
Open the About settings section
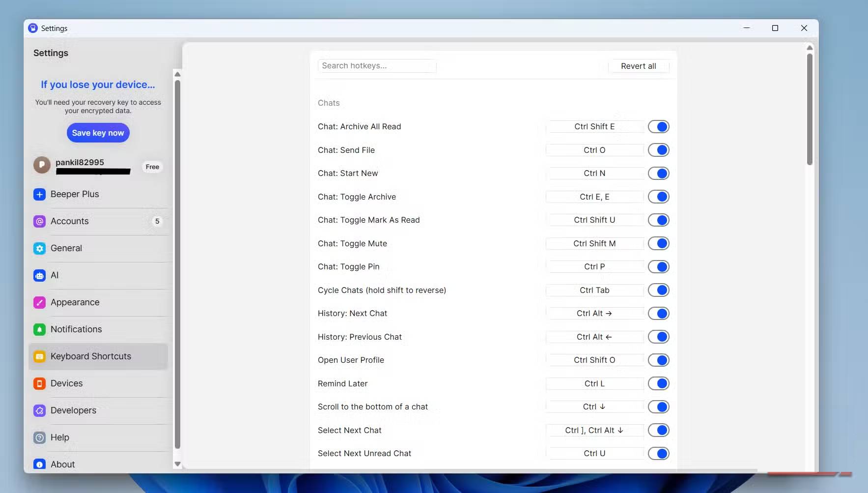point(62,464)
